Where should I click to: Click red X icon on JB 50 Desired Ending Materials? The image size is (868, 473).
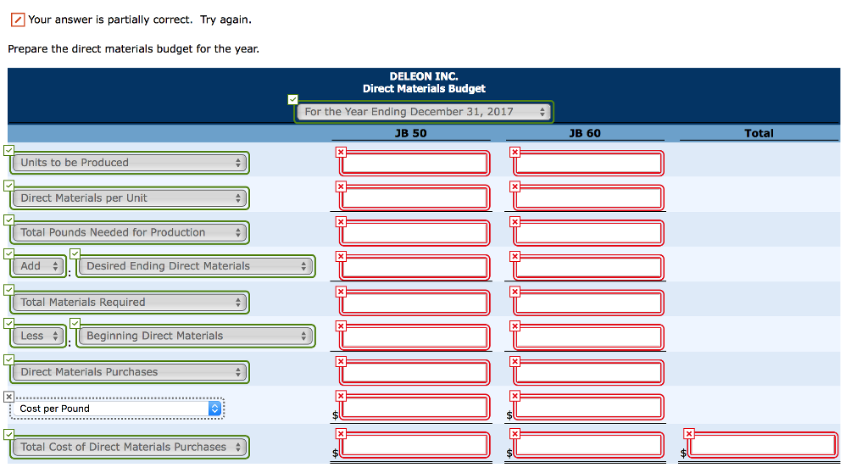point(341,257)
